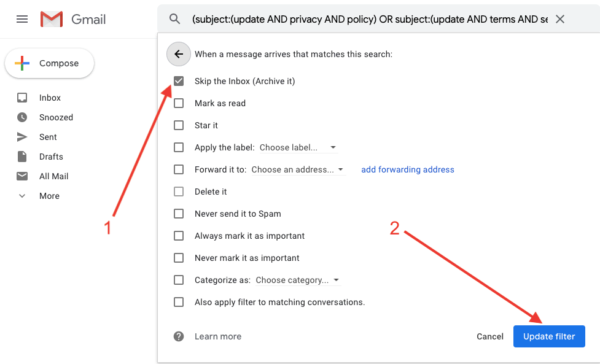Check the Star it option

coord(179,125)
